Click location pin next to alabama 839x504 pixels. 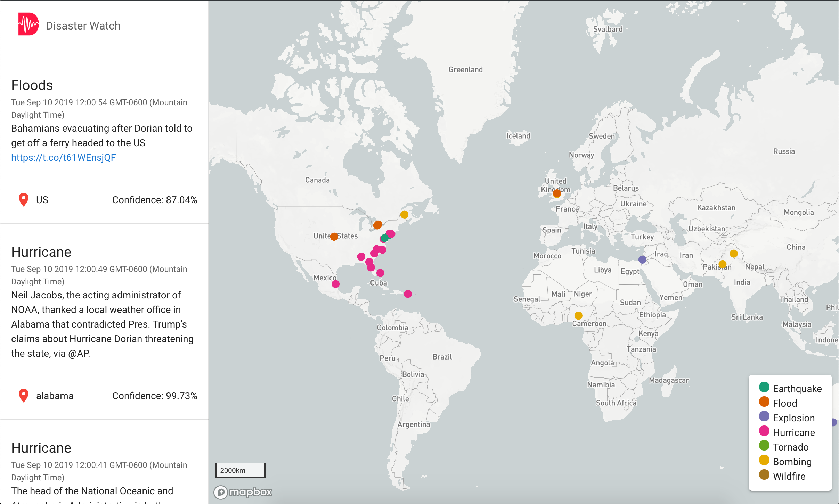[x=23, y=395]
